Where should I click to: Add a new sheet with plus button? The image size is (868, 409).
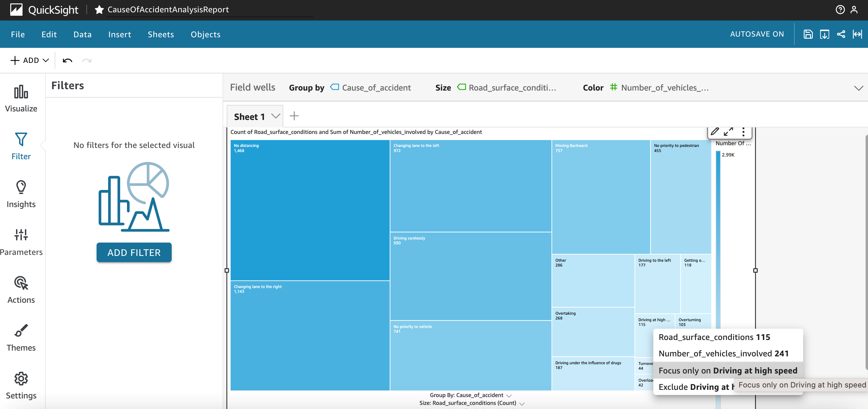294,116
